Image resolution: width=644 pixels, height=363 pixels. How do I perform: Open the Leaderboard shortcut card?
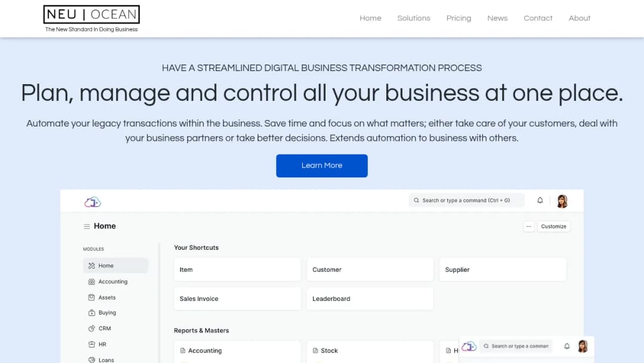370,299
